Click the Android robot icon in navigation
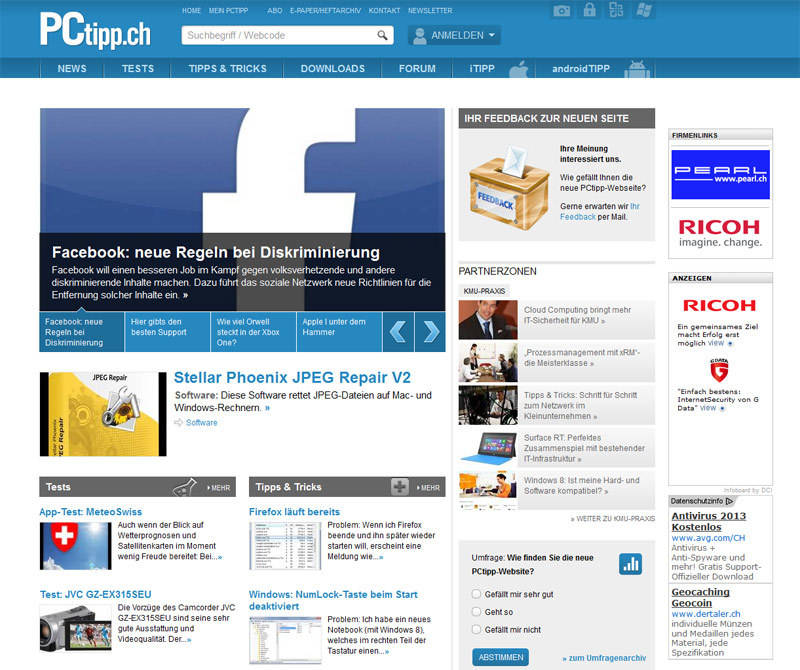Viewport: 800px width, 670px height. point(633,69)
